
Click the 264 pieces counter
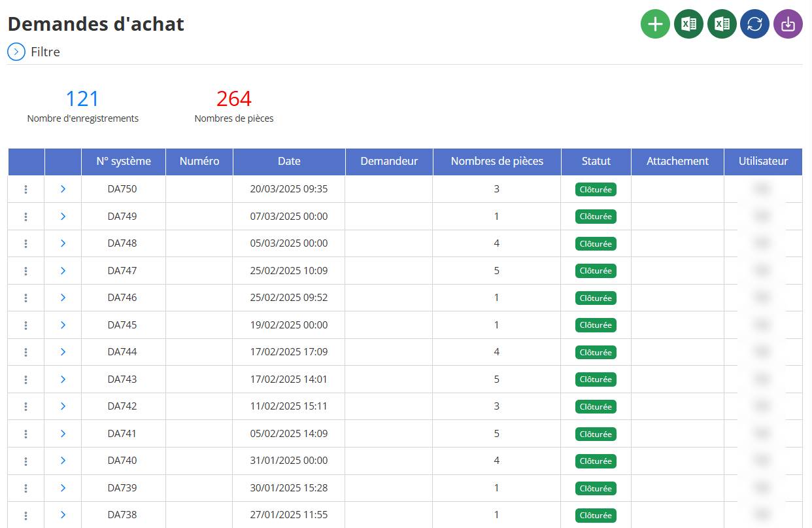coord(234,99)
